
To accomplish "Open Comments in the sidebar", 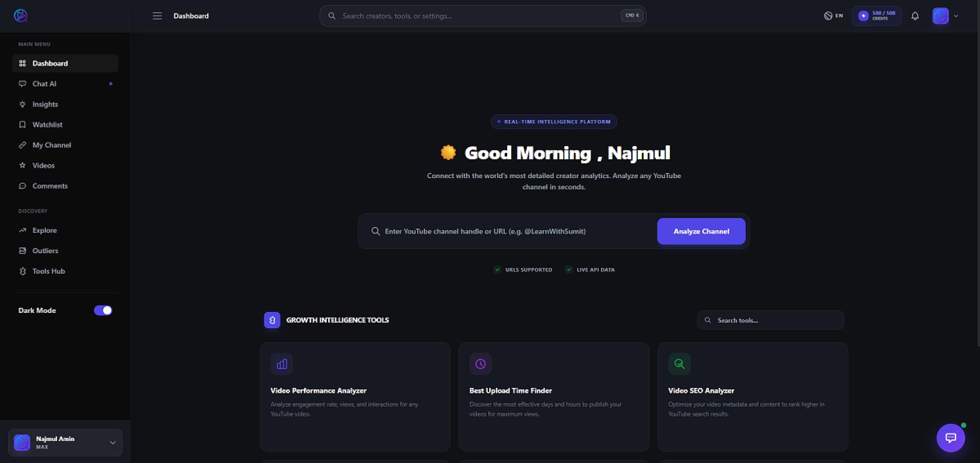I will pyautogui.click(x=65, y=186).
